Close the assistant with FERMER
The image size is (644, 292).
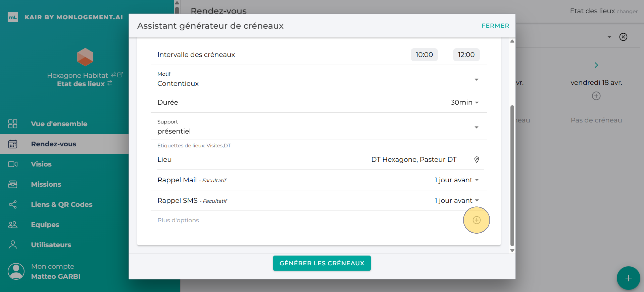coord(495,26)
